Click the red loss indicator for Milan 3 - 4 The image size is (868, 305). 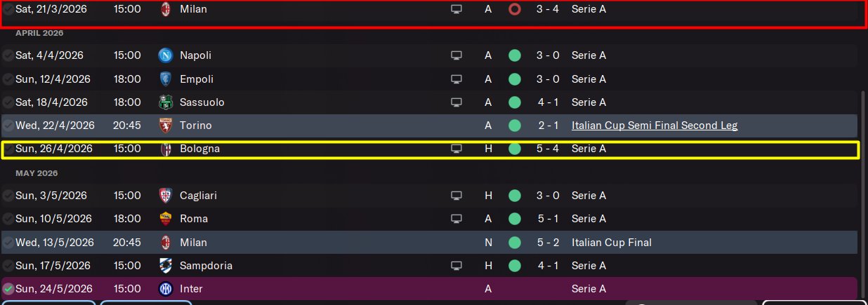pos(514,10)
